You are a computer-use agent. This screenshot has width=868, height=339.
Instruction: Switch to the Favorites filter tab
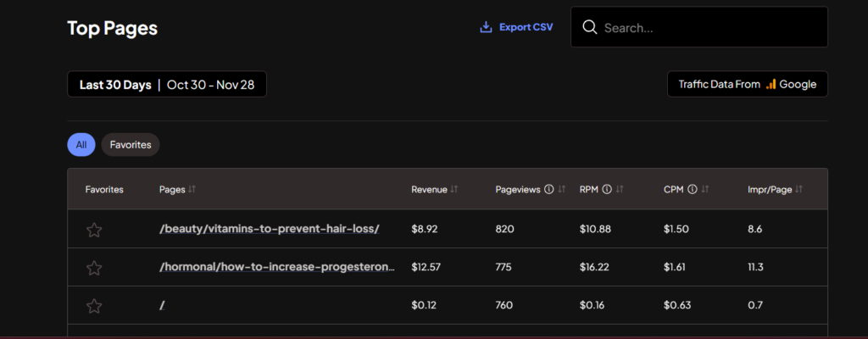pyautogui.click(x=130, y=145)
